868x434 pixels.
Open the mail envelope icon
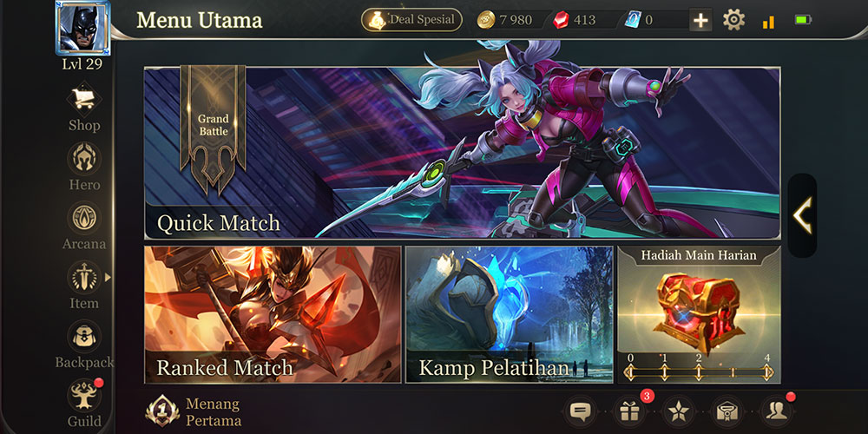(x=727, y=411)
